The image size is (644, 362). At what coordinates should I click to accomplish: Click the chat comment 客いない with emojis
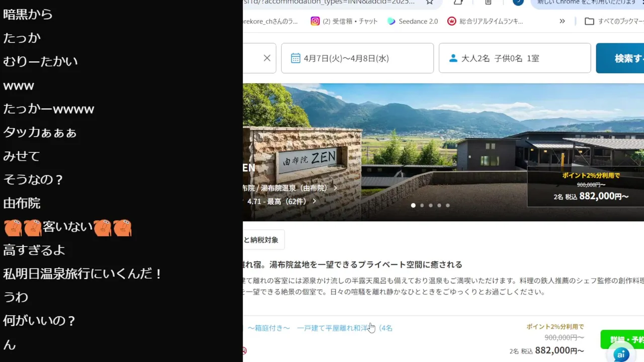tap(67, 227)
